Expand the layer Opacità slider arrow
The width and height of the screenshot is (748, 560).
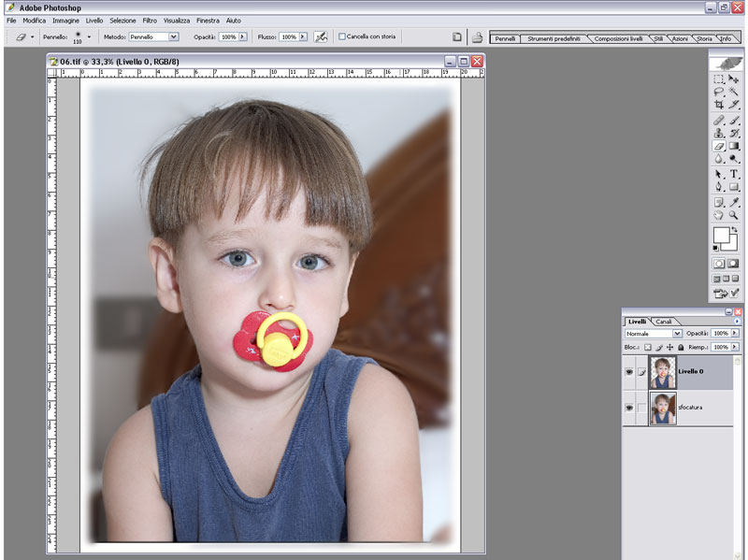coord(735,334)
